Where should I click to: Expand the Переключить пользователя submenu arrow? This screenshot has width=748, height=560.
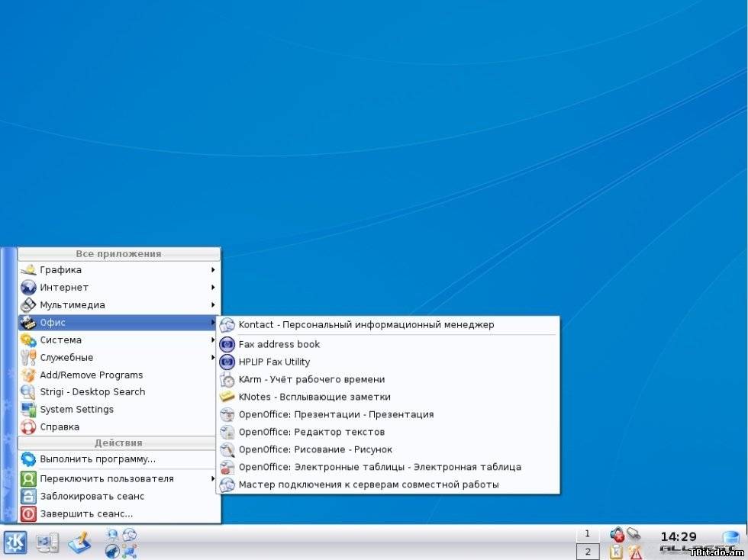click(213, 479)
